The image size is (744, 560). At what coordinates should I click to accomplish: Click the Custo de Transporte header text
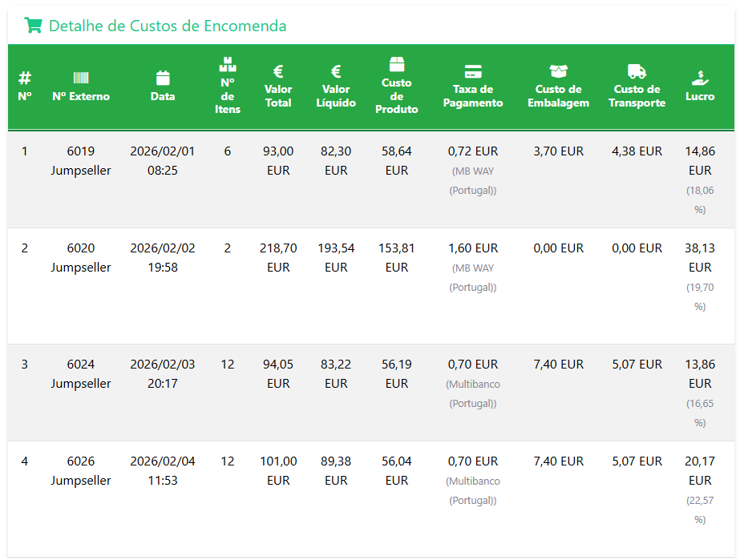click(x=637, y=96)
